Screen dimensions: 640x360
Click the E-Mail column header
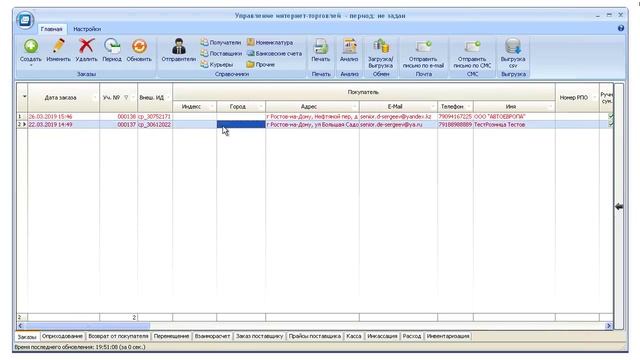(398, 107)
